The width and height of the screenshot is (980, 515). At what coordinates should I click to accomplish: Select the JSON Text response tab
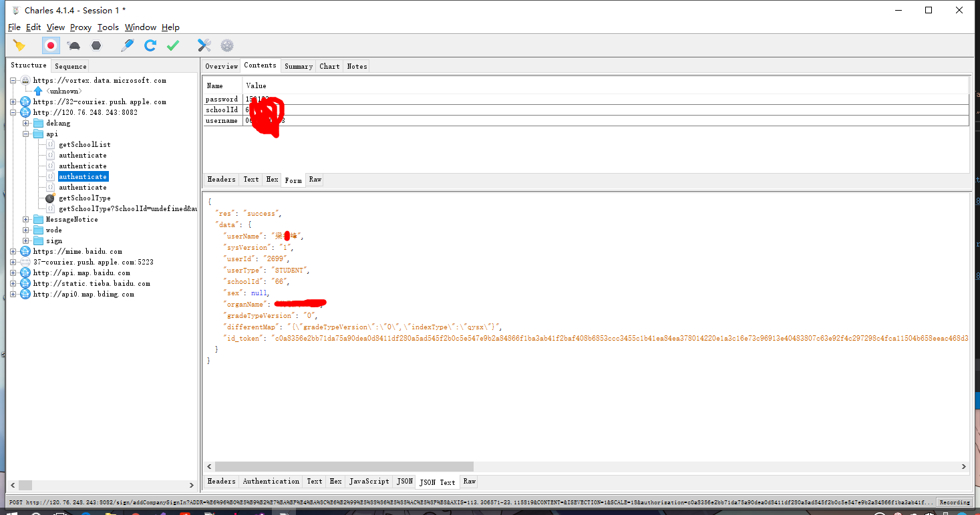(438, 482)
